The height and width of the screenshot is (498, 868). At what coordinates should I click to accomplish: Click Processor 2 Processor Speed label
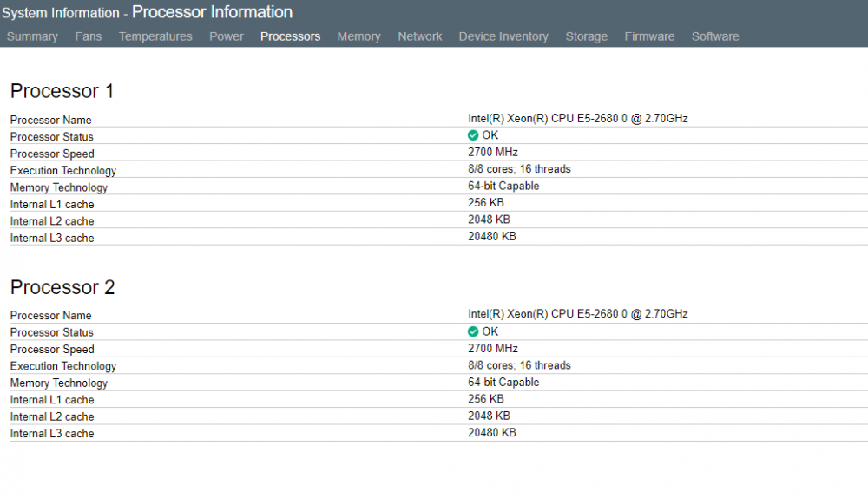click(52, 349)
